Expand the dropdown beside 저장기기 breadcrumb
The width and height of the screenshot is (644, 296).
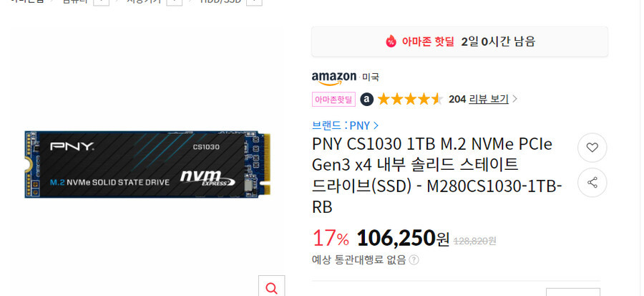click(175, 1)
